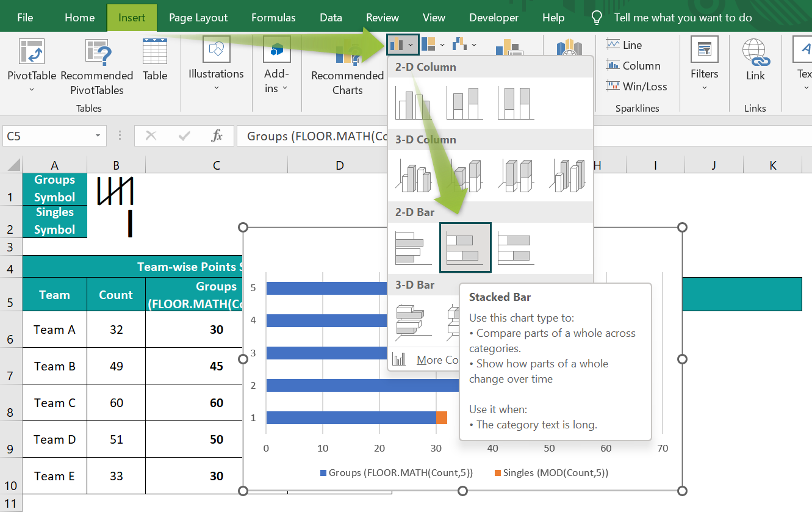Screen dimensions: 812x512
Task: Switch to the View tab
Action: (x=434, y=18)
